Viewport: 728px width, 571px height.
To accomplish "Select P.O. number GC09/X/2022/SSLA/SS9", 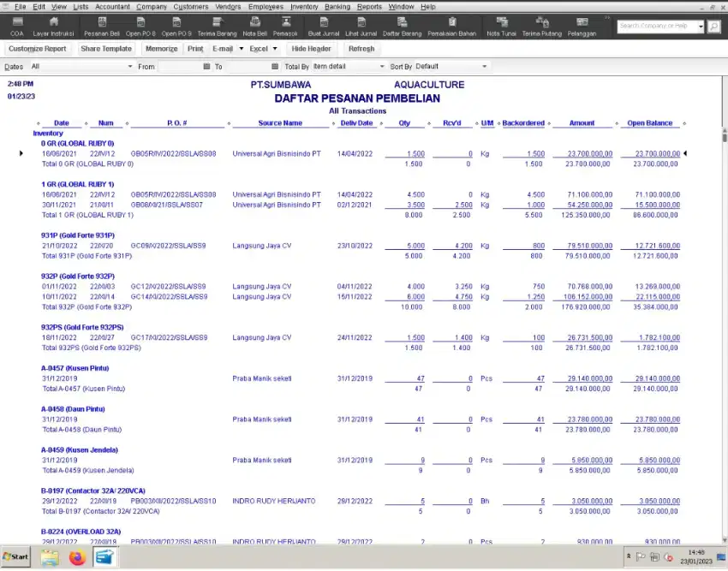I will pos(168,246).
